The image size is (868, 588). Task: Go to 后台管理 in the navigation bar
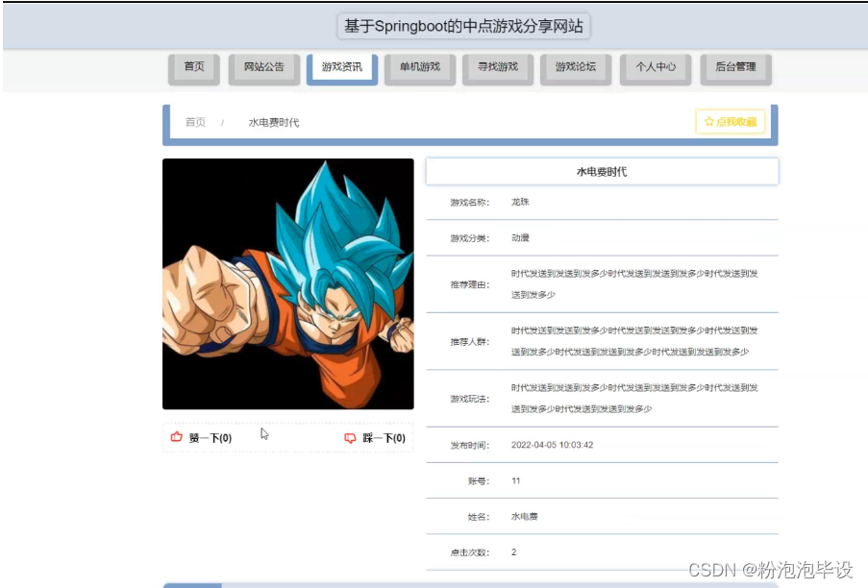(x=735, y=68)
